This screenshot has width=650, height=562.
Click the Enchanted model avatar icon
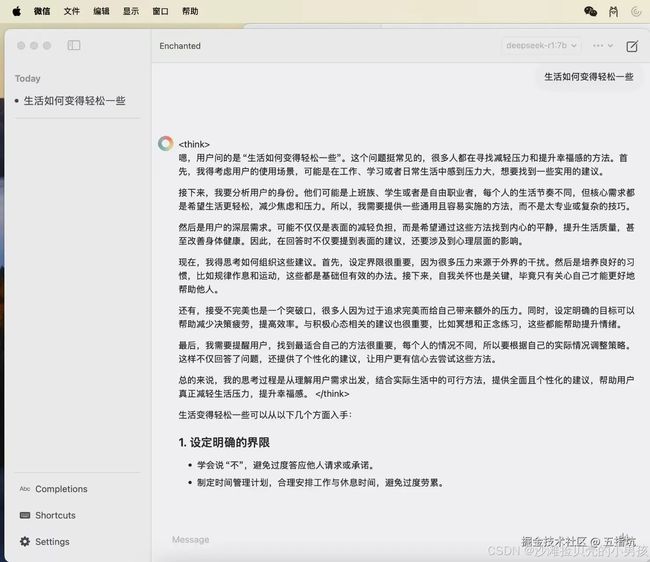point(165,143)
